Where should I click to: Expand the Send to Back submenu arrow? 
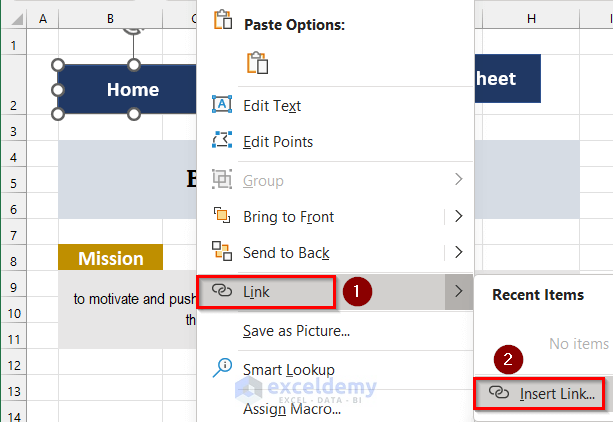(x=459, y=253)
